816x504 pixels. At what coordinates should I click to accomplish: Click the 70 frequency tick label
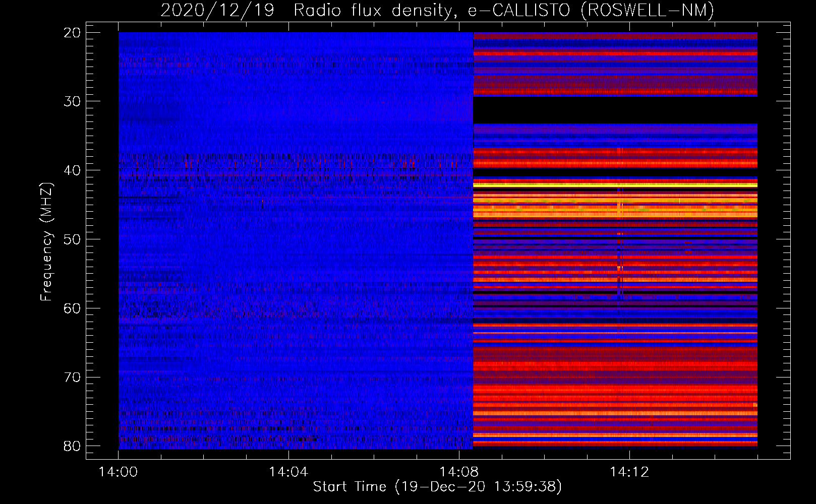point(73,377)
